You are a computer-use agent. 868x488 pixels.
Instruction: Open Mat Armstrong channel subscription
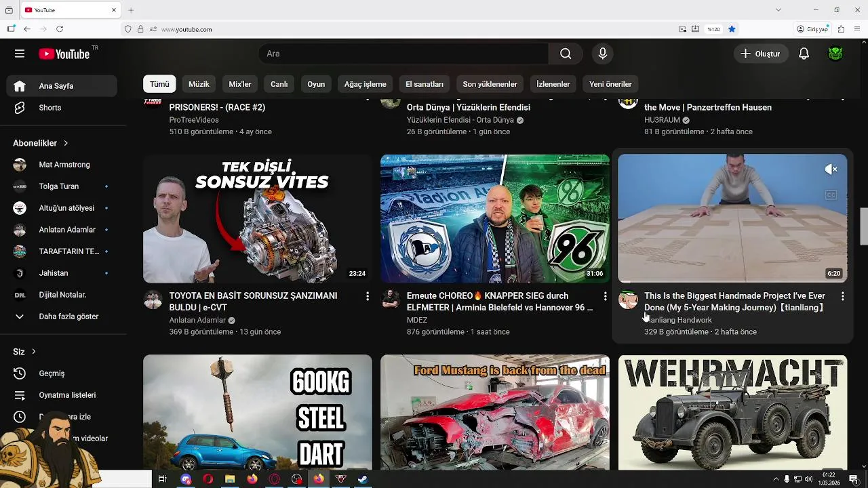(x=62, y=165)
